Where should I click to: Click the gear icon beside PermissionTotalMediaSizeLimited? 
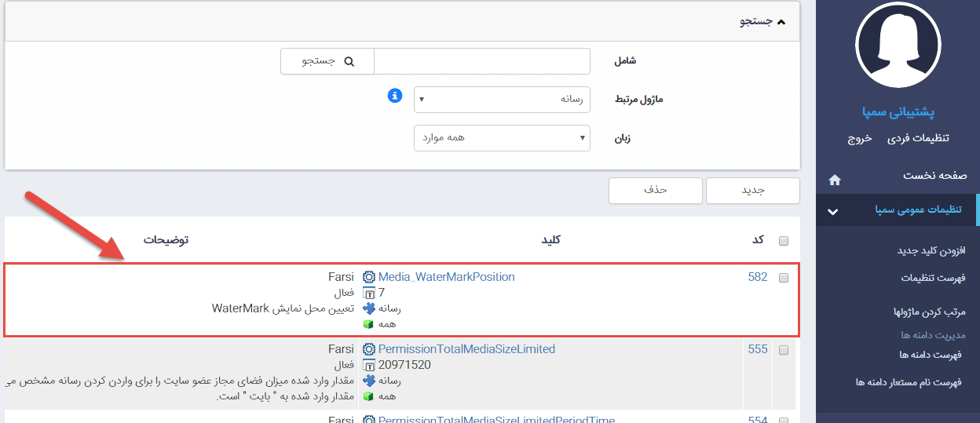[x=368, y=349]
